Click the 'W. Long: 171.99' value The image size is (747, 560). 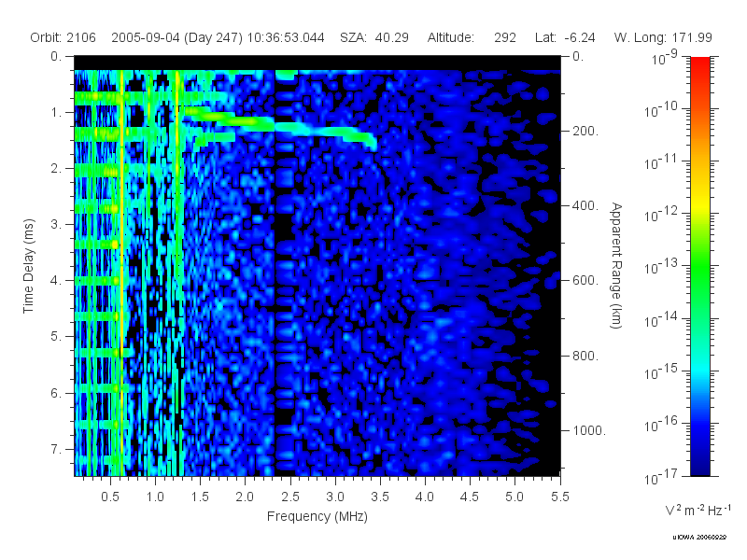[663, 37]
